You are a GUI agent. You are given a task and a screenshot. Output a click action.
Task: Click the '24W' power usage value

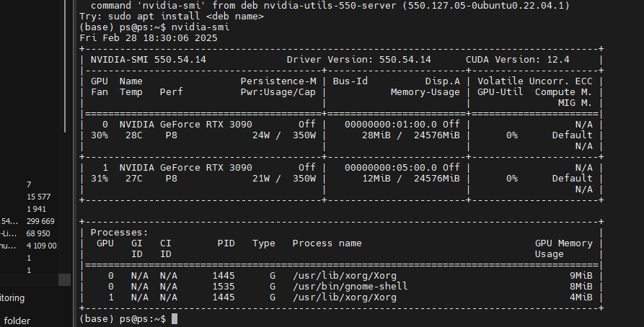click(x=261, y=135)
